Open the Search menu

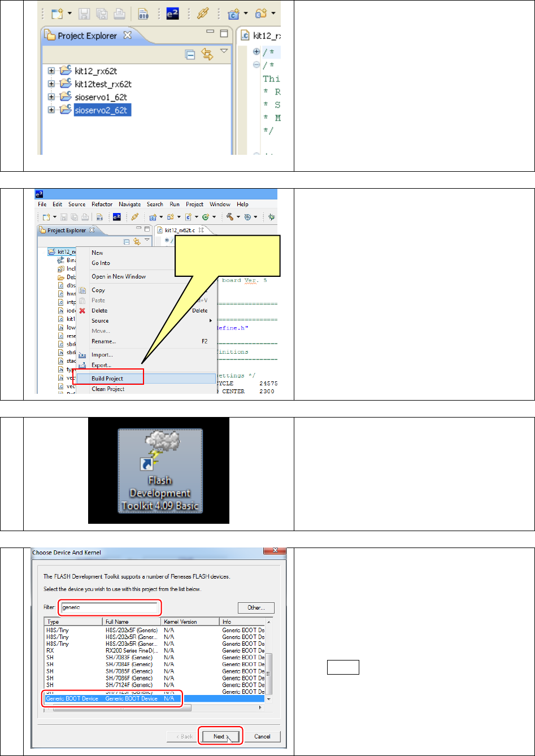tap(155, 204)
